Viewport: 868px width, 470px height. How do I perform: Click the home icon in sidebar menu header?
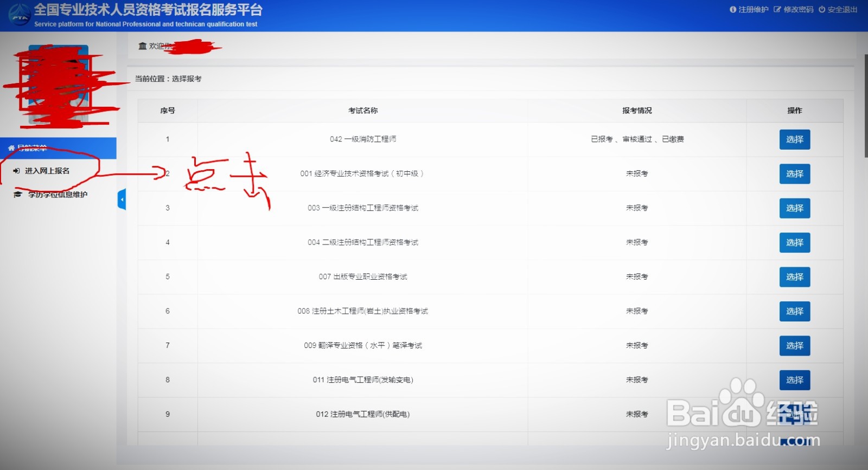(11, 148)
